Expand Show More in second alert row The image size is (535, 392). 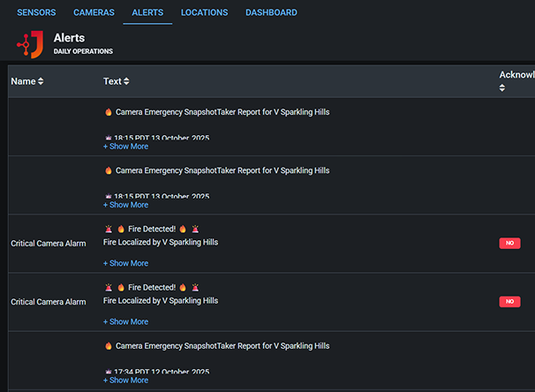click(125, 205)
